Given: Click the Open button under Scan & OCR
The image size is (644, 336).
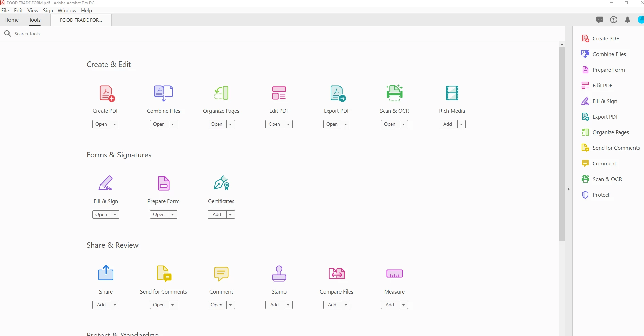Looking at the screenshot, I should pyautogui.click(x=390, y=124).
